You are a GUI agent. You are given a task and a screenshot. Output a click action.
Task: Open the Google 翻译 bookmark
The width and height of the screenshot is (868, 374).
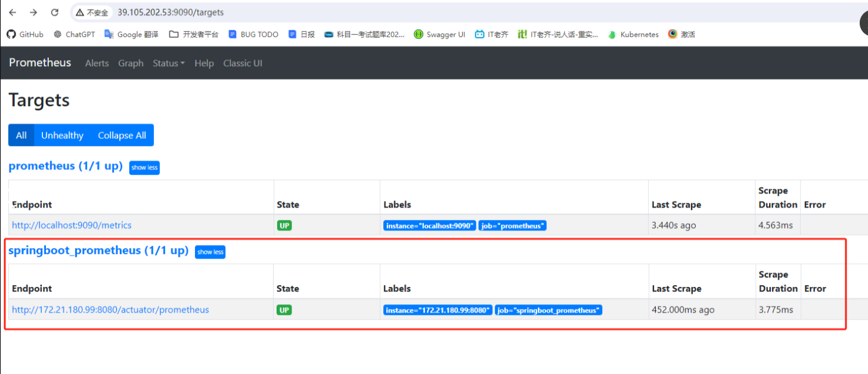(131, 35)
